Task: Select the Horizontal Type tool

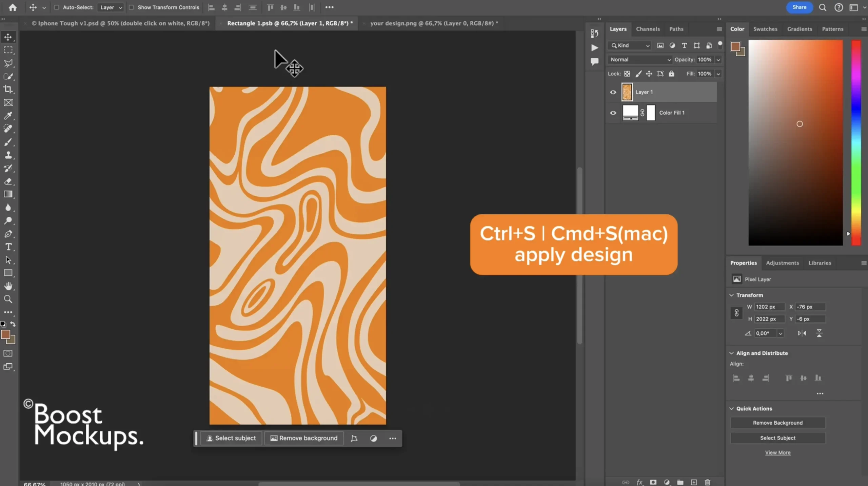Action: click(8, 247)
